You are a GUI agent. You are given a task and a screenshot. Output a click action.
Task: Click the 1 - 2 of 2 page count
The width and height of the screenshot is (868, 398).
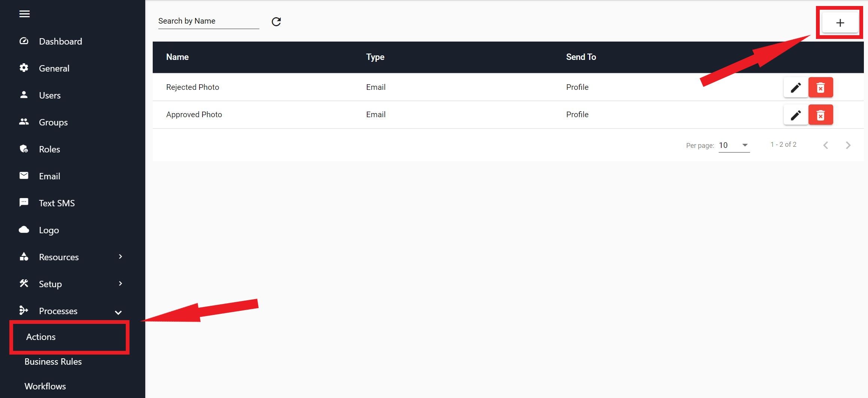pos(783,145)
